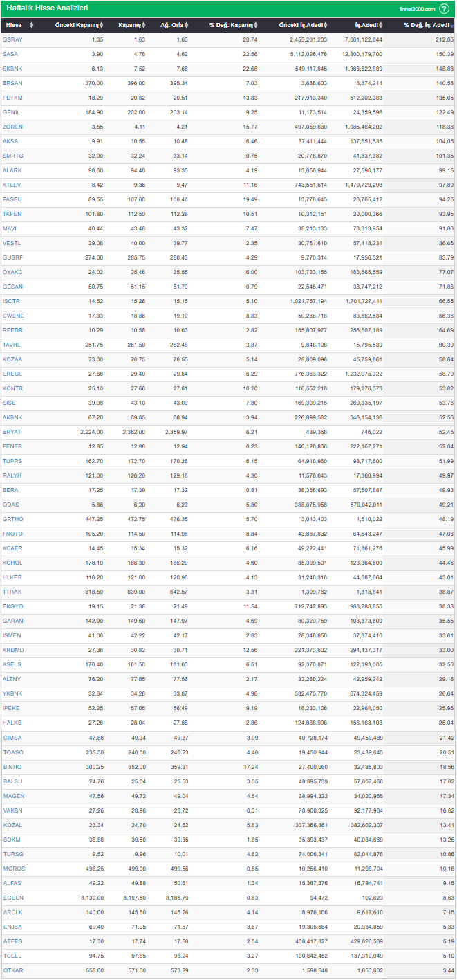Sort by Önceki İş.Adedi arrow icon

point(325,26)
